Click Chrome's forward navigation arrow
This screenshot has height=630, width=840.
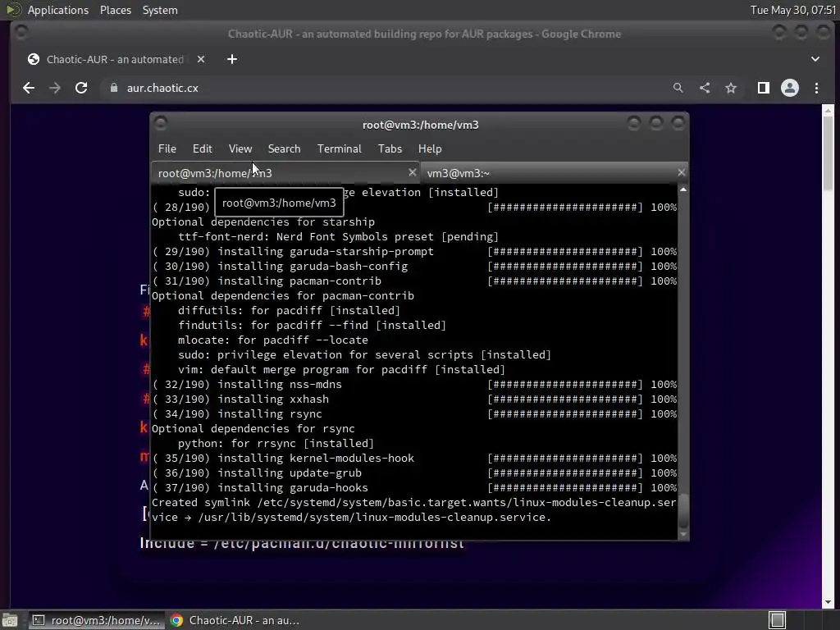click(x=55, y=88)
